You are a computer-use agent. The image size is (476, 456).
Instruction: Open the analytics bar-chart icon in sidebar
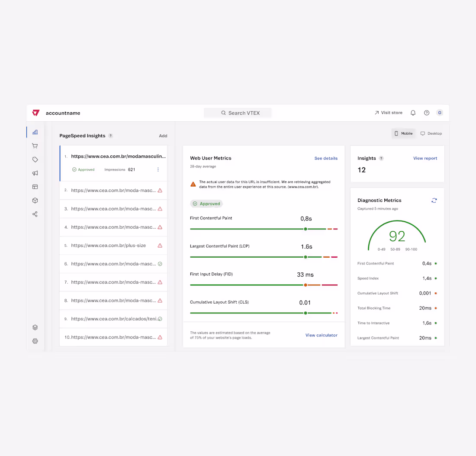[x=35, y=132]
